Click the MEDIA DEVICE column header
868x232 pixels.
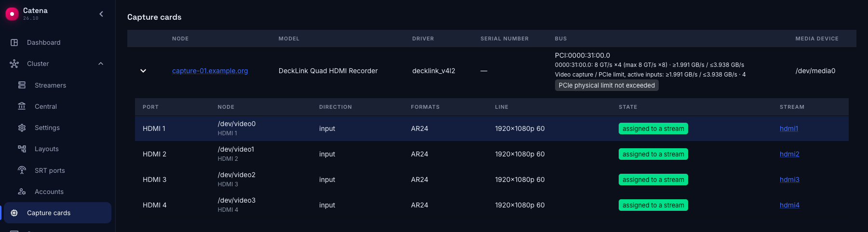point(817,39)
